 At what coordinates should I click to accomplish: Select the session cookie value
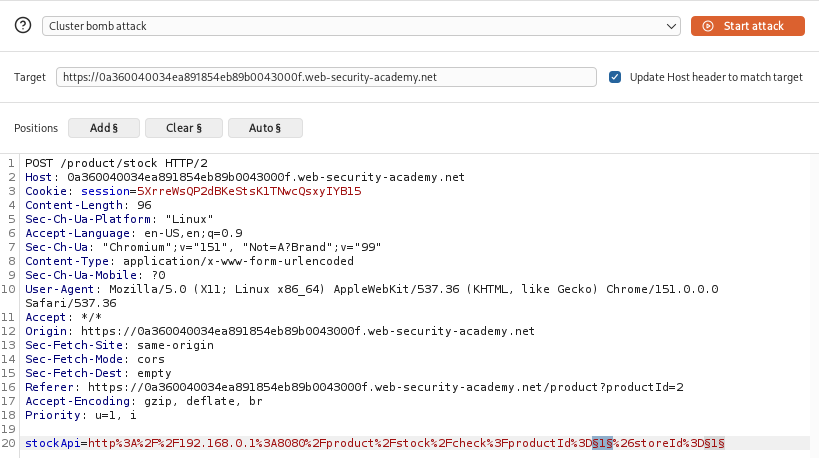(249, 192)
